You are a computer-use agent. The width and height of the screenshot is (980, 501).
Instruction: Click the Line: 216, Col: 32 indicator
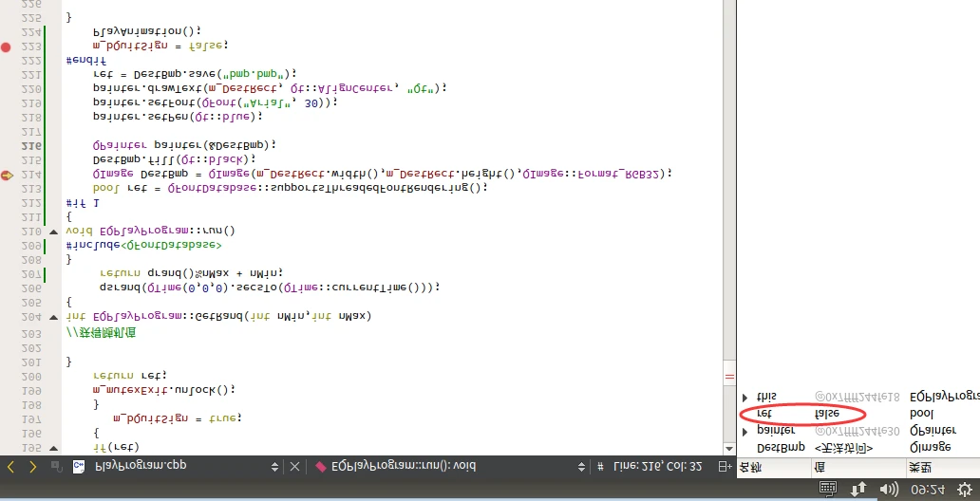click(x=658, y=466)
